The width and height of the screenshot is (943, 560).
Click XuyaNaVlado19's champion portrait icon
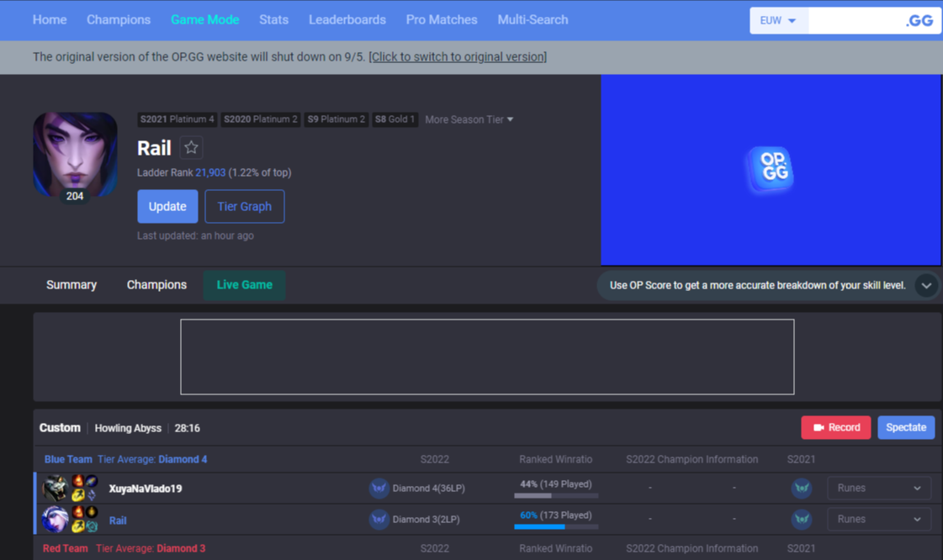click(x=56, y=488)
